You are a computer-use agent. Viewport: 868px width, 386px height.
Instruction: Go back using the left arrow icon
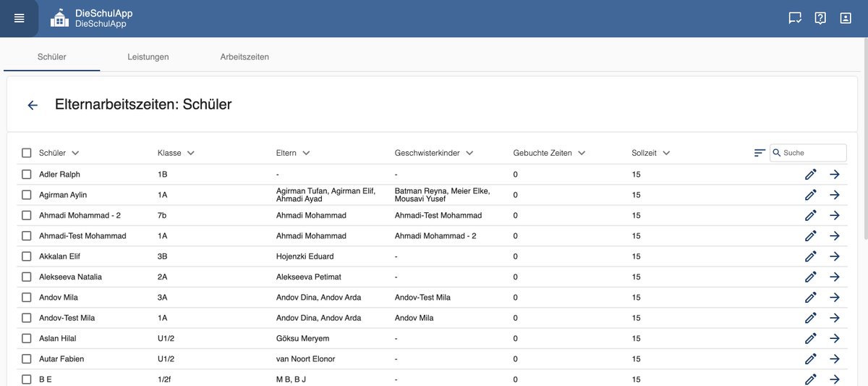click(33, 105)
